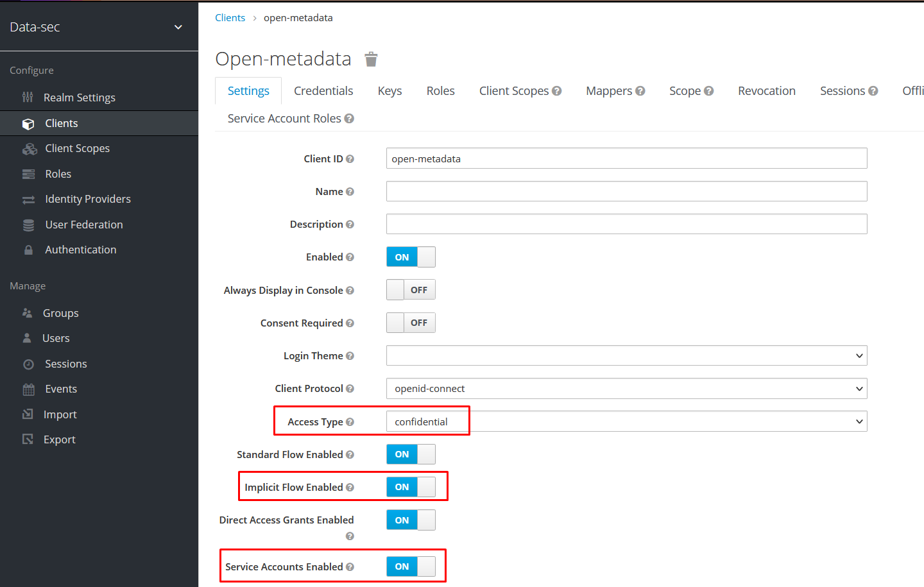Open User Federation via its database icon
924x587 pixels.
(x=29, y=224)
